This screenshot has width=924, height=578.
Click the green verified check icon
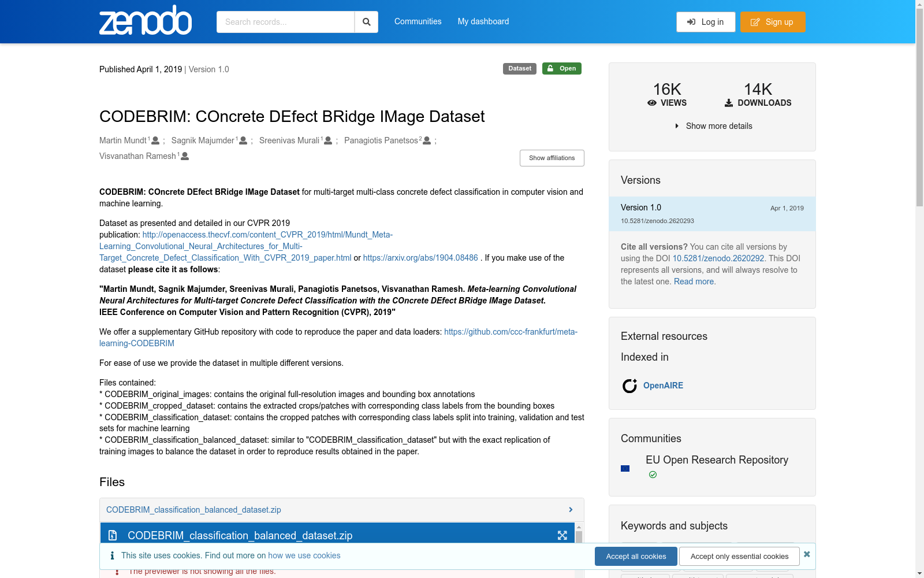653,475
